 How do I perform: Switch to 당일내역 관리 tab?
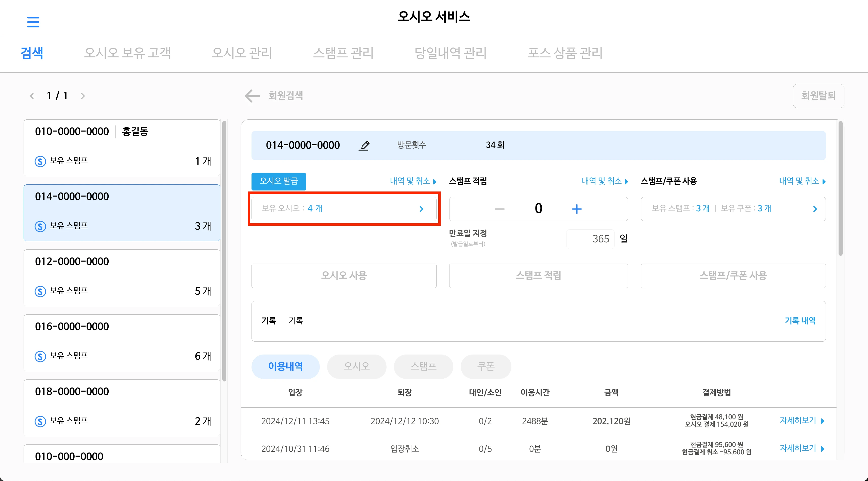coord(450,53)
